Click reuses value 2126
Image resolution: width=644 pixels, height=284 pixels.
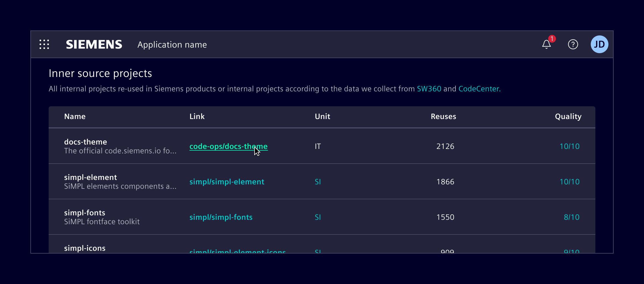click(x=445, y=146)
